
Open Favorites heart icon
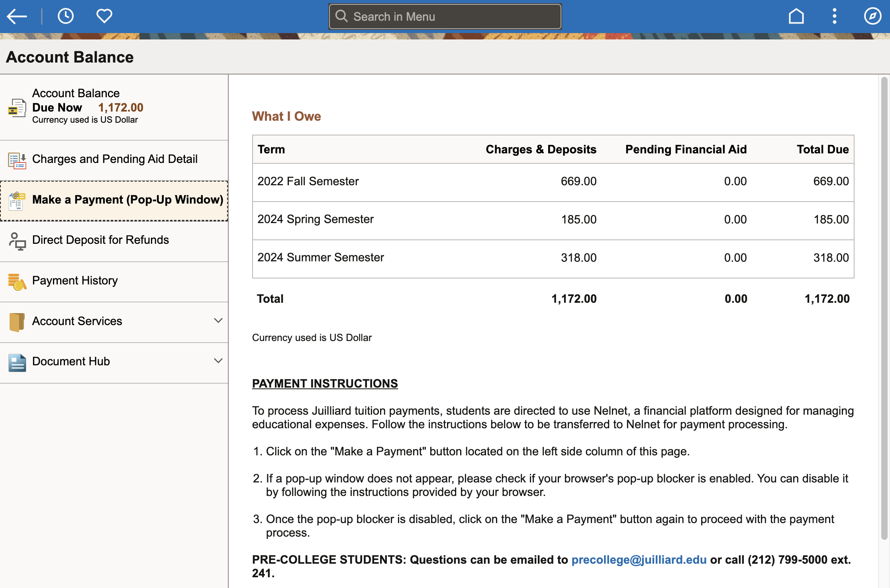tap(104, 16)
